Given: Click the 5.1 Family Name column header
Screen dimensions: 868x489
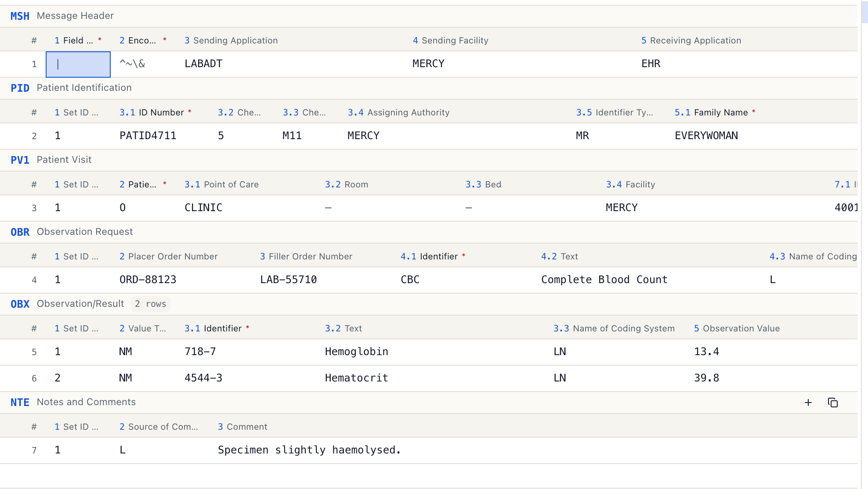Looking at the screenshot, I should 715,112.
